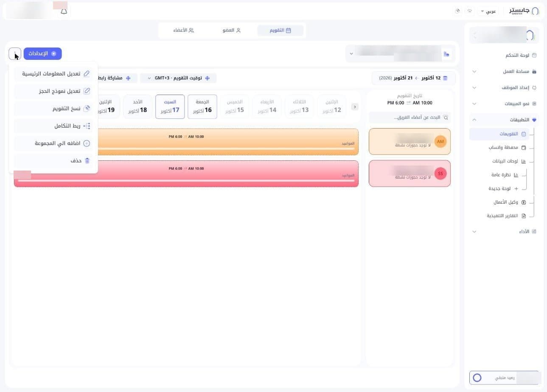Click the theme toggle icon near language
Viewport: 547px width, 392px height.
(457, 11)
